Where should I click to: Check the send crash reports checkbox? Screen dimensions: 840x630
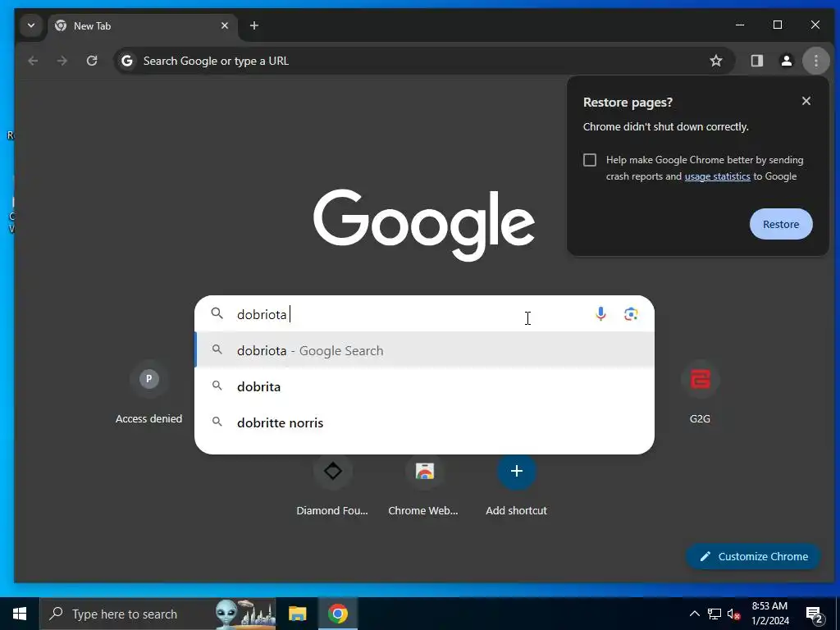click(590, 160)
